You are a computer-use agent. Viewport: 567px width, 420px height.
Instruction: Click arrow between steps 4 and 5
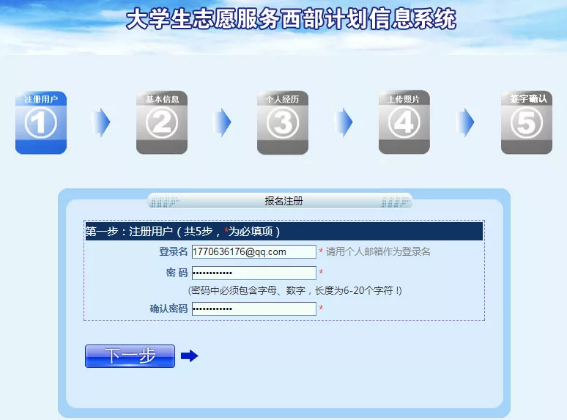pyautogui.click(x=465, y=122)
